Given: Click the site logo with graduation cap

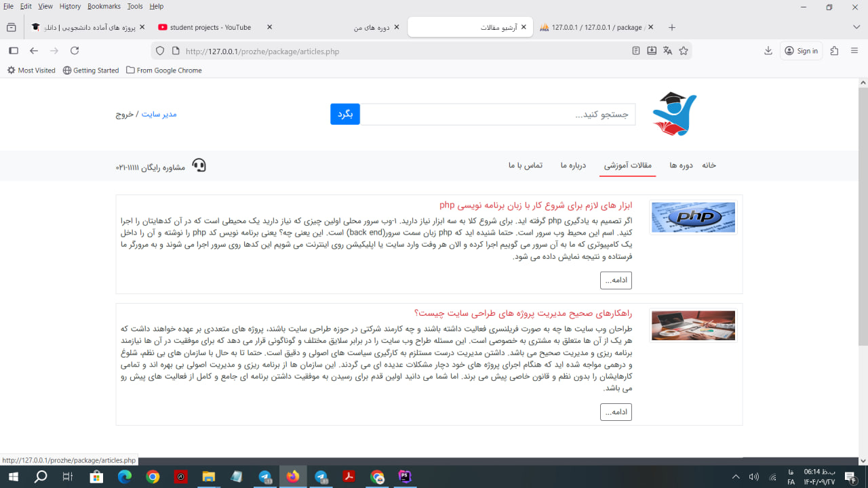Looking at the screenshot, I should click(x=674, y=114).
